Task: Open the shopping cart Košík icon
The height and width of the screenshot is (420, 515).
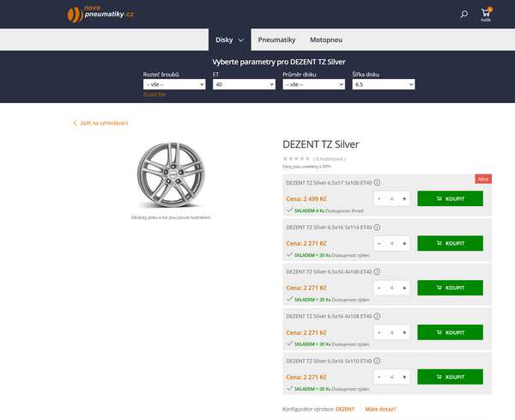Action: (x=486, y=15)
